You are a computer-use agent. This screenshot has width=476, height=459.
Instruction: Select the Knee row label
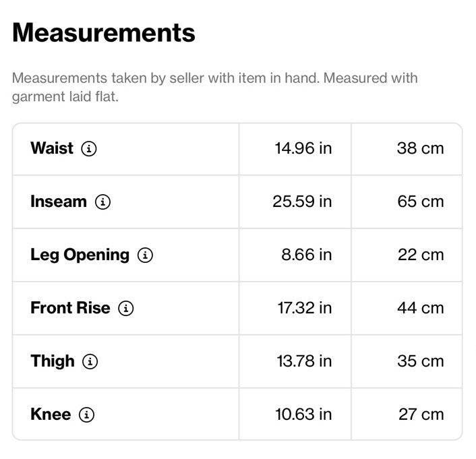[51, 414]
